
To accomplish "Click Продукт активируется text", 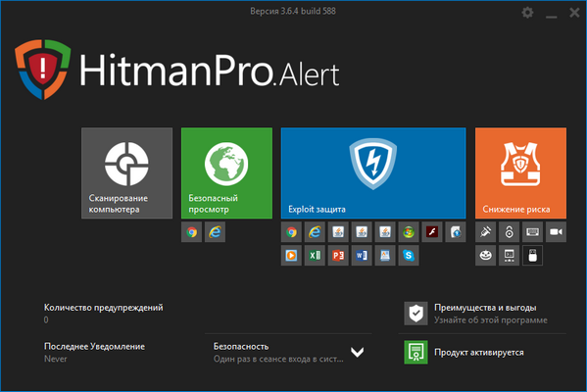I will coord(479,353).
